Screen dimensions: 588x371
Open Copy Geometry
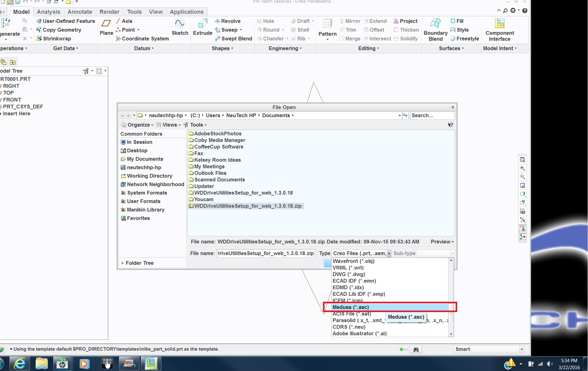[x=59, y=30]
